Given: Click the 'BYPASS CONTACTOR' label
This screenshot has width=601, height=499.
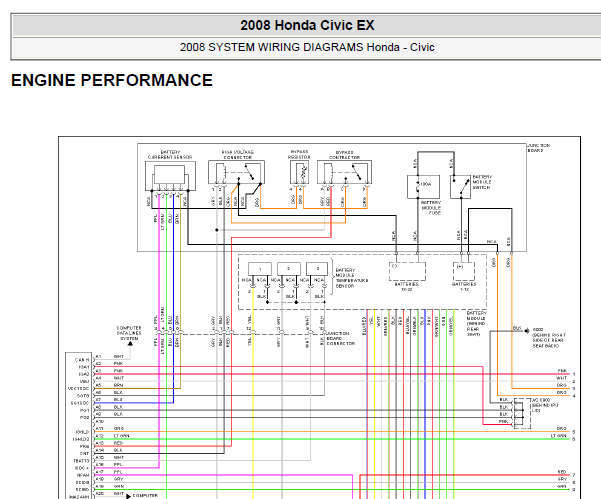Looking at the screenshot, I should pyautogui.click(x=345, y=154).
